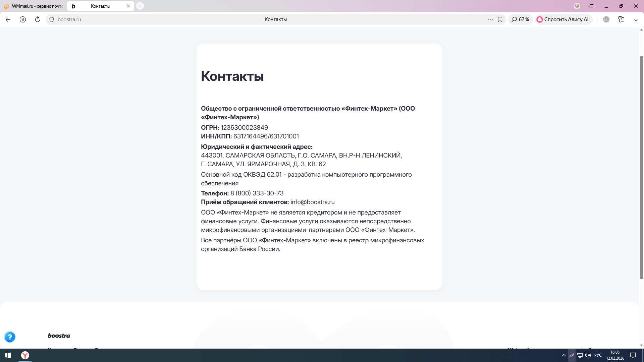
Task: Open the purple feather tray icon
Action: pyautogui.click(x=572, y=355)
